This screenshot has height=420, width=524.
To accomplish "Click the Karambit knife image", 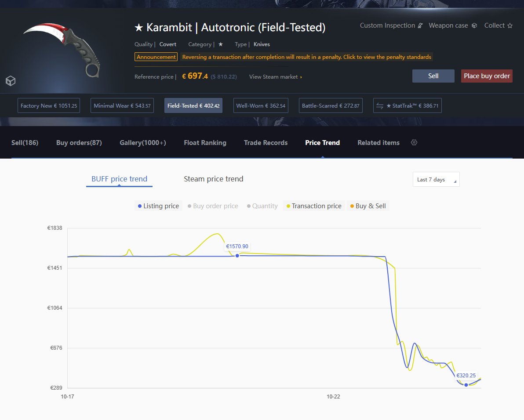I will [62, 50].
